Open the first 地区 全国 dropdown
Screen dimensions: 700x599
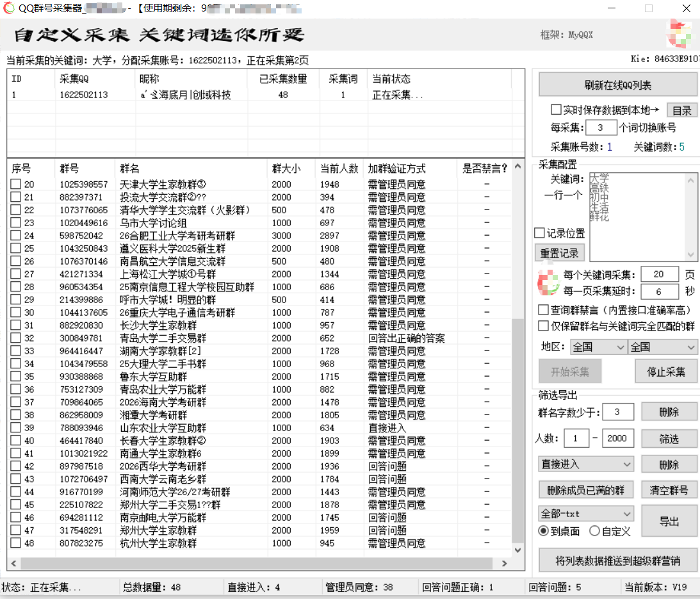[598, 347]
